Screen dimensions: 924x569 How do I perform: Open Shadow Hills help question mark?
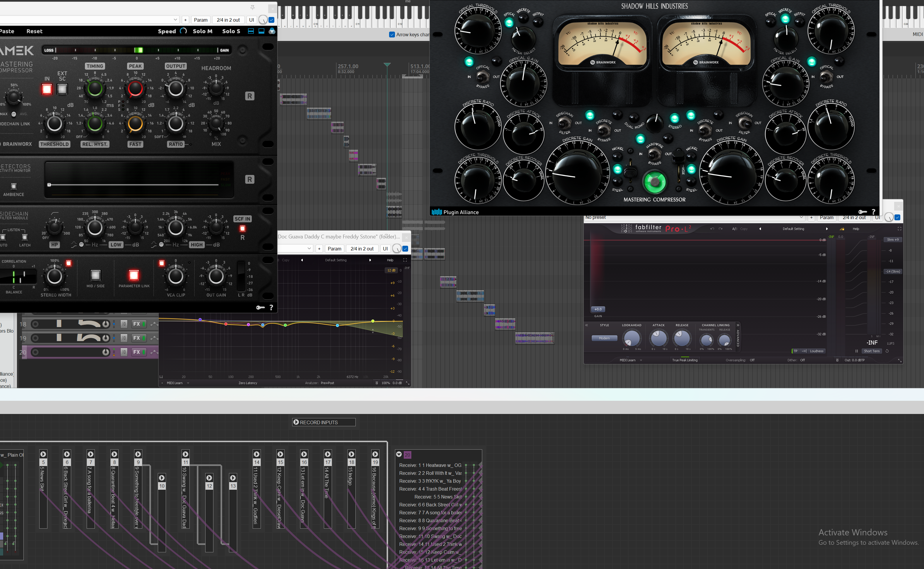pos(874,212)
